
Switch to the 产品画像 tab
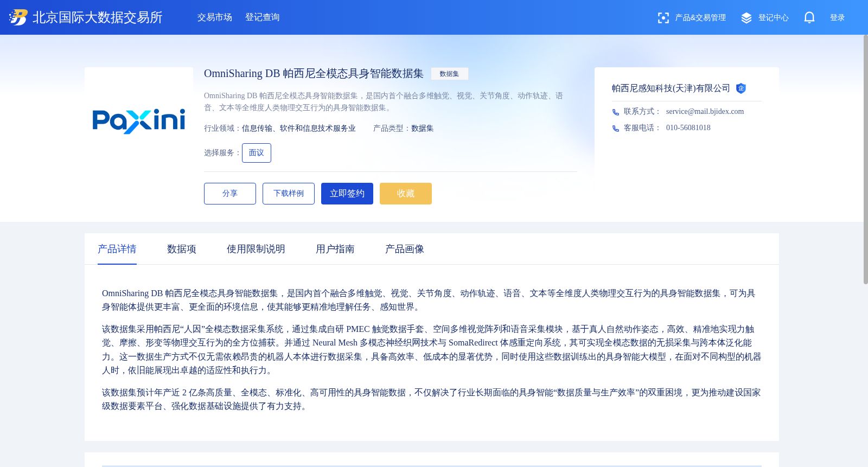pos(405,249)
